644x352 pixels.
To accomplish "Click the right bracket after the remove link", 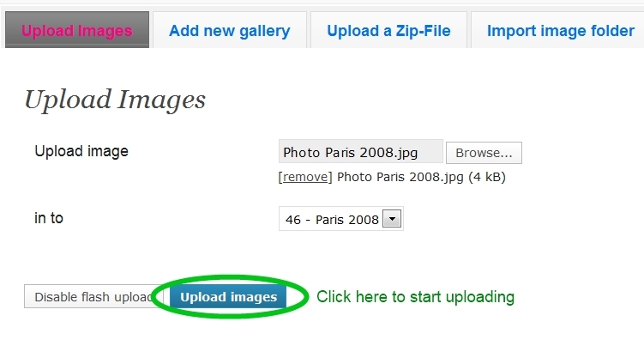I will pos(330,177).
